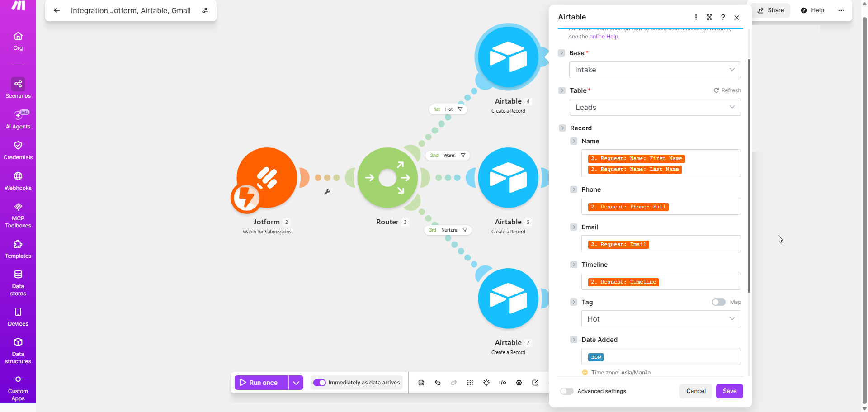Open Credentials section

coord(18,150)
